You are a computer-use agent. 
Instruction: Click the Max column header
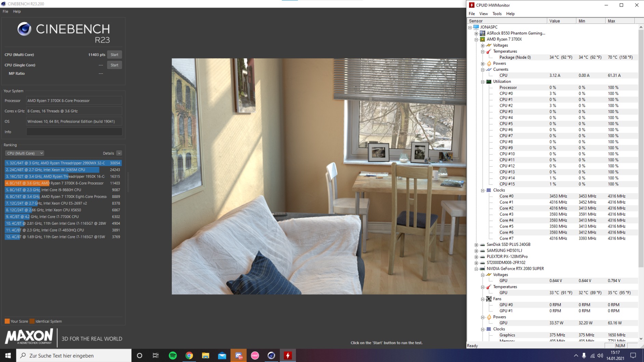click(620, 21)
